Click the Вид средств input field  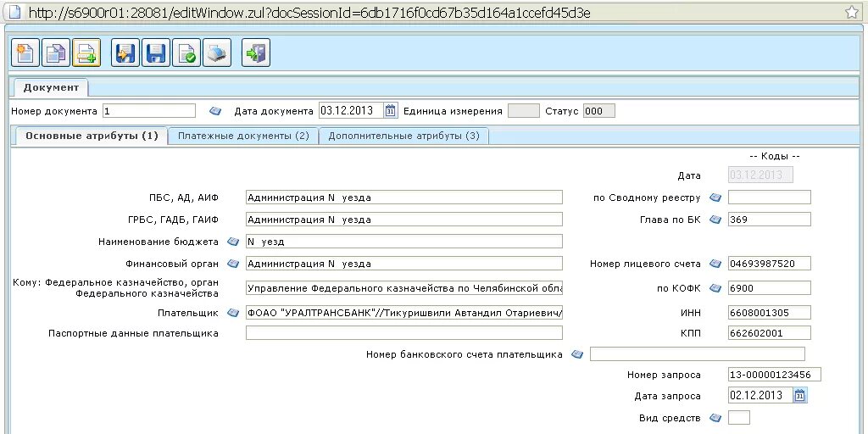(739, 417)
